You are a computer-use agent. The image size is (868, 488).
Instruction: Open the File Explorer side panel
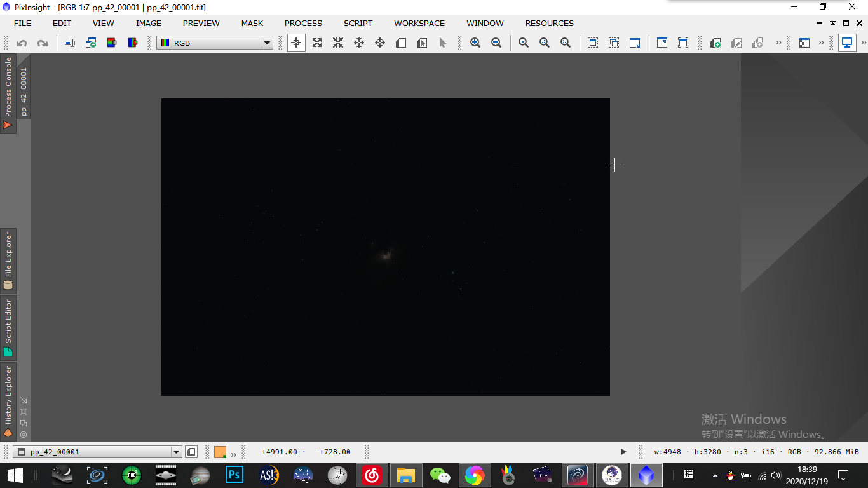click(8, 261)
